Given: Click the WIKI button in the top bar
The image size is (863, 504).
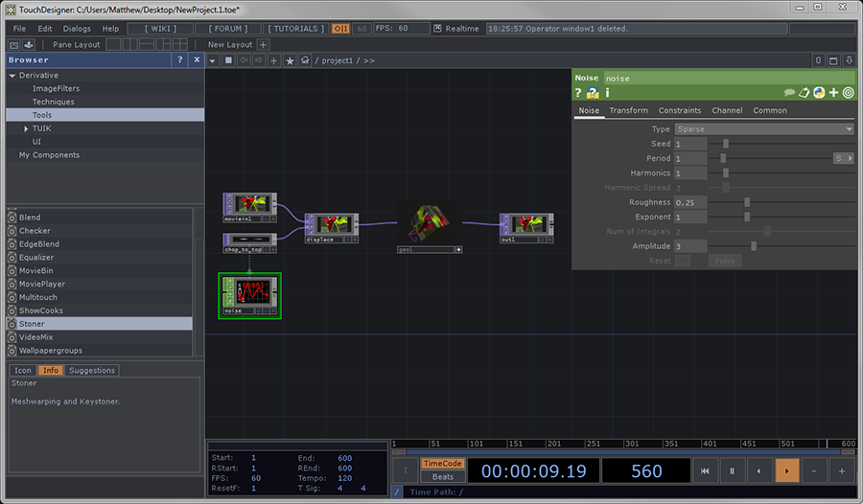Looking at the screenshot, I should [160, 29].
